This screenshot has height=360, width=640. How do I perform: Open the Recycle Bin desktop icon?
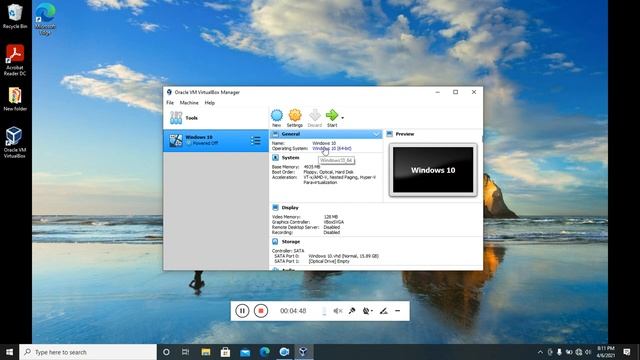pos(15,16)
